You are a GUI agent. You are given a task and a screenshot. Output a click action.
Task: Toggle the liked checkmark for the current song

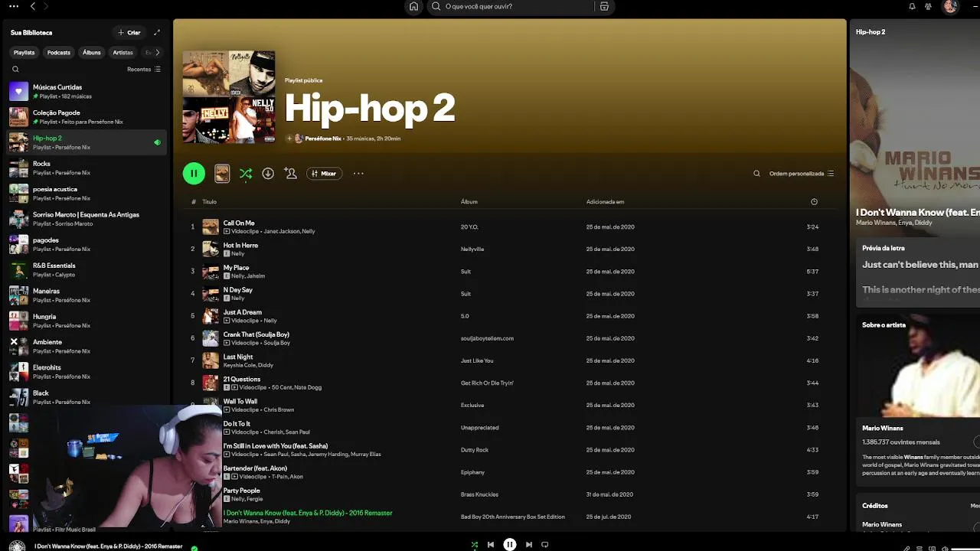click(x=194, y=548)
